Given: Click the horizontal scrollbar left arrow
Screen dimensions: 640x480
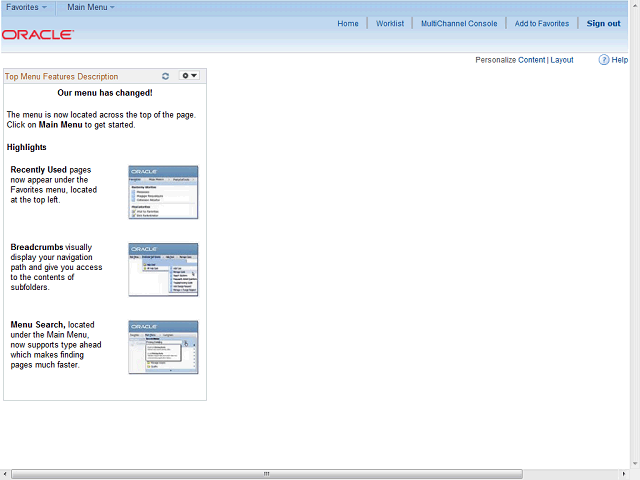Looking at the screenshot, I should click(x=5, y=474).
